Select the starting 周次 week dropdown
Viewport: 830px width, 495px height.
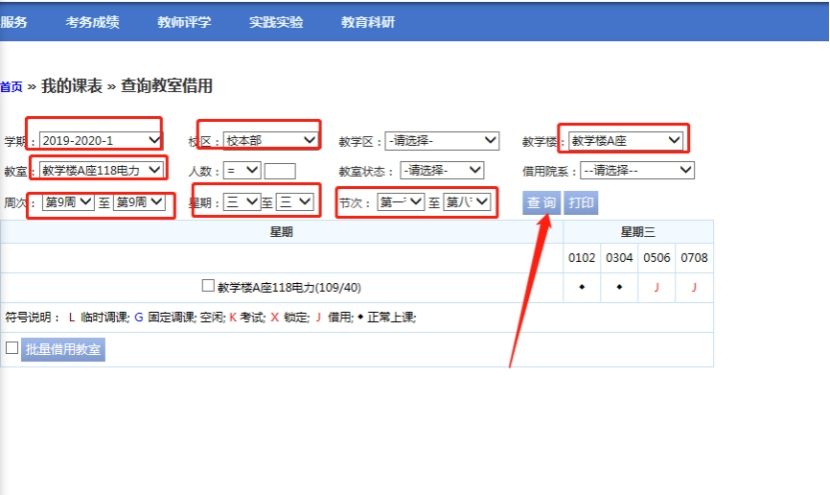coord(68,202)
